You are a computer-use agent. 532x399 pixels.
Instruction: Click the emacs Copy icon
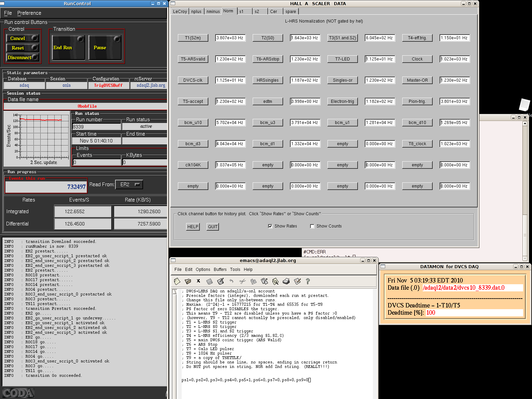pos(253,281)
